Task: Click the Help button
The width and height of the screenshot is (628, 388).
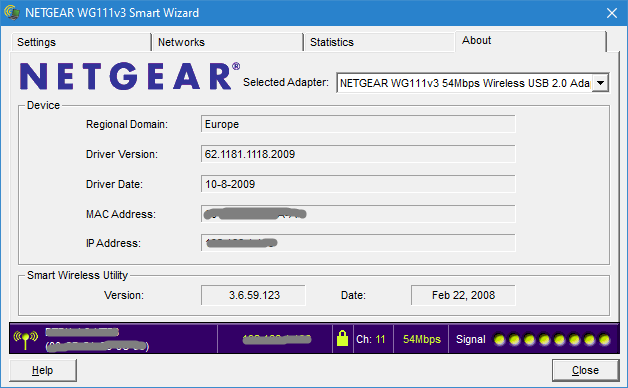Action: coord(43,370)
